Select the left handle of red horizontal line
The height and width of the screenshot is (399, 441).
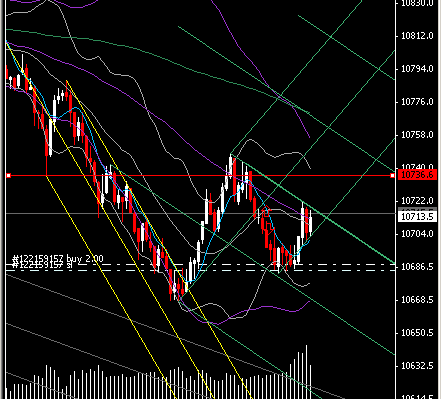(x=9, y=175)
